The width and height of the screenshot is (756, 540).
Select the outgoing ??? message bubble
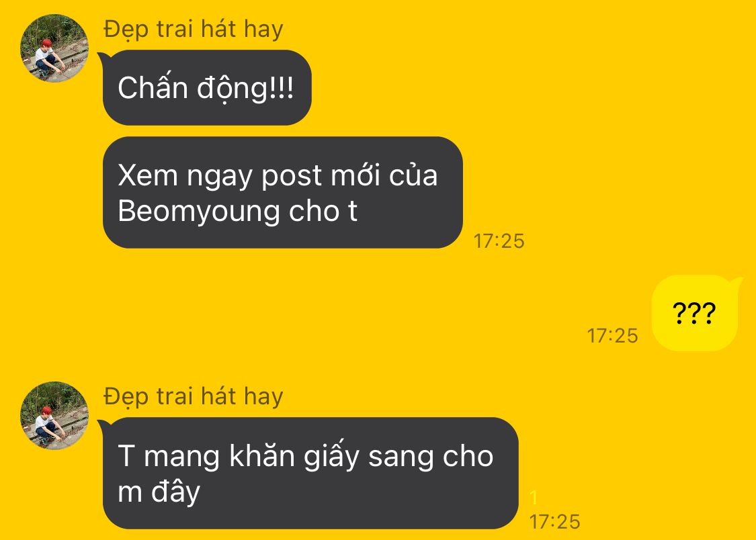pyautogui.click(x=695, y=312)
